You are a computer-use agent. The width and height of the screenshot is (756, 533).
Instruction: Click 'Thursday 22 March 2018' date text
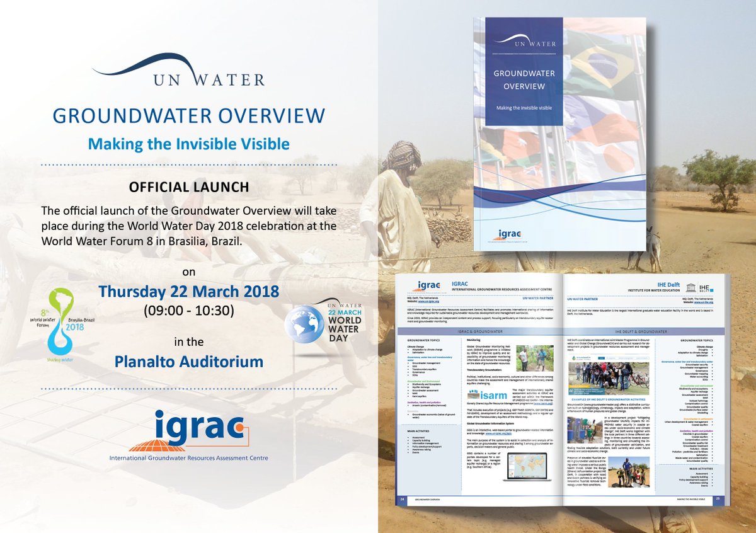coord(189,292)
